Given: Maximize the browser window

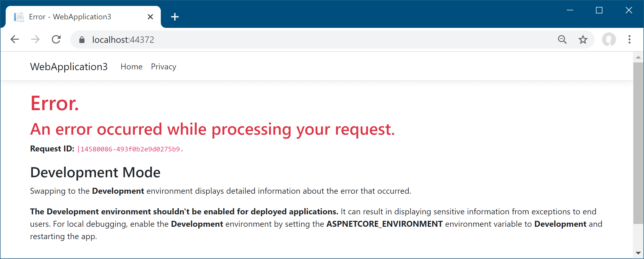Looking at the screenshot, I should pos(599,10).
